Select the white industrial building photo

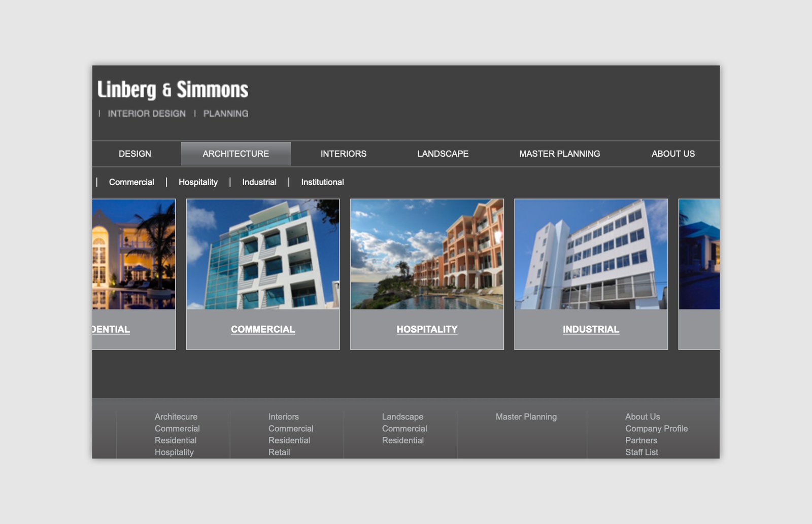coord(591,254)
